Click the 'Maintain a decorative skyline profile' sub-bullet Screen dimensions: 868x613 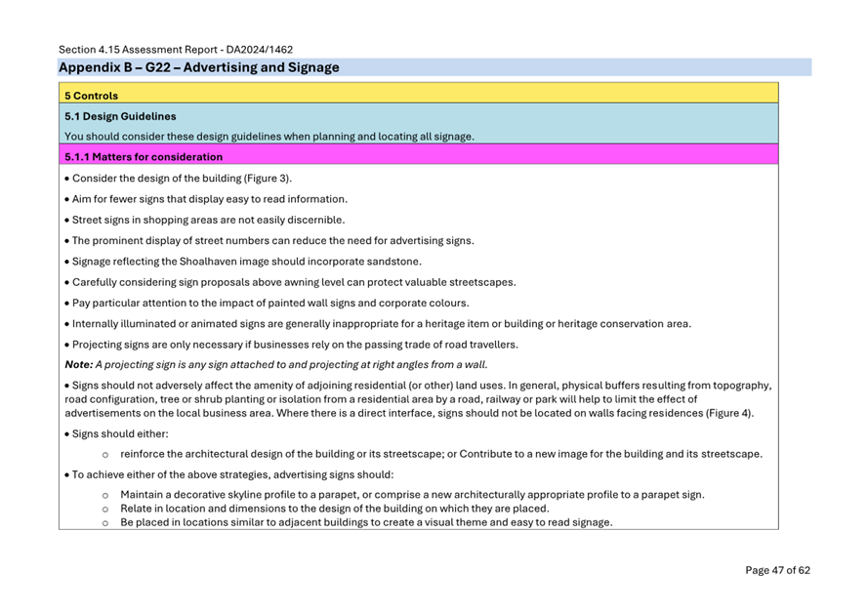411,495
